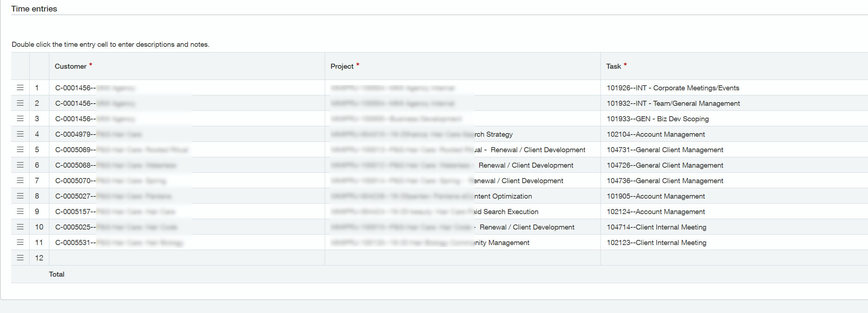
Task: Click the drag handle icon for row 1
Action: coord(20,88)
